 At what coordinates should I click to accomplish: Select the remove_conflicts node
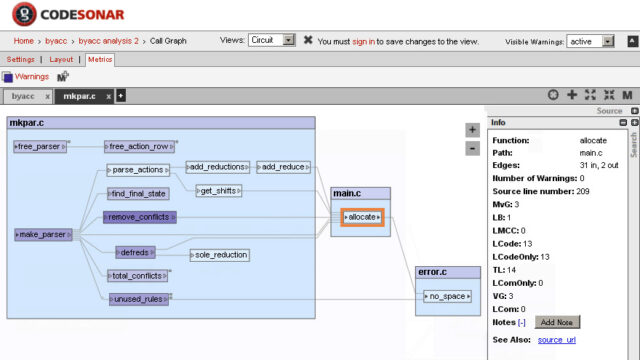click(x=140, y=218)
